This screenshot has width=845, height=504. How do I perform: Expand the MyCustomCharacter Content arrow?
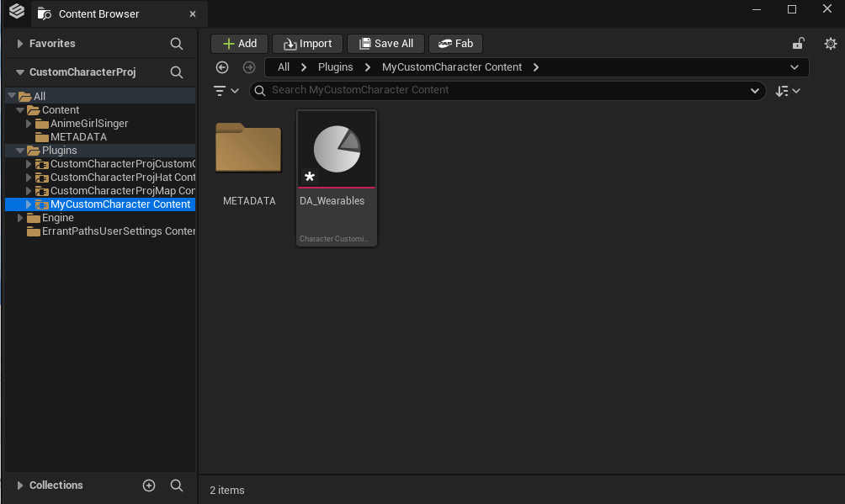click(x=29, y=204)
